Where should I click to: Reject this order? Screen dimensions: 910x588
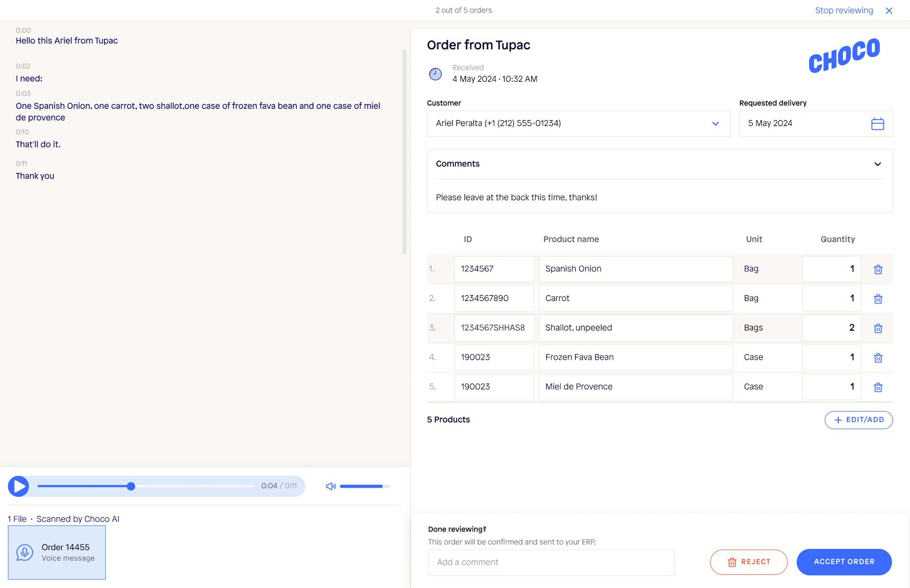click(748, 562)
